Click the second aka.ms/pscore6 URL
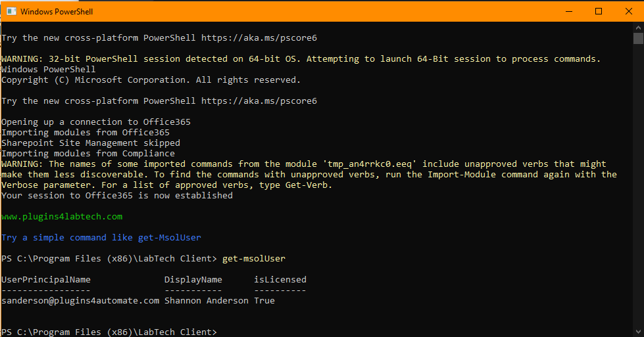This screenshot has width=644, height=337. [259, 101]
